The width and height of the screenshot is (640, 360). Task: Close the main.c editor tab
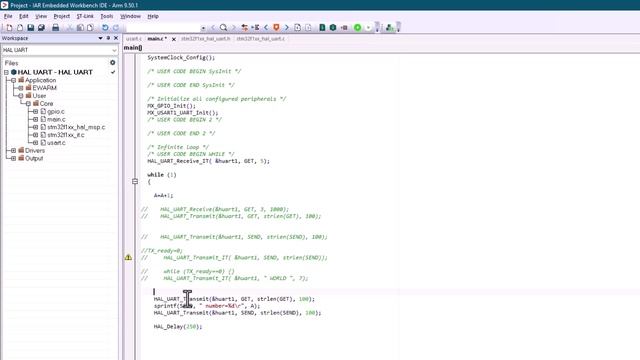pos(173,39)
